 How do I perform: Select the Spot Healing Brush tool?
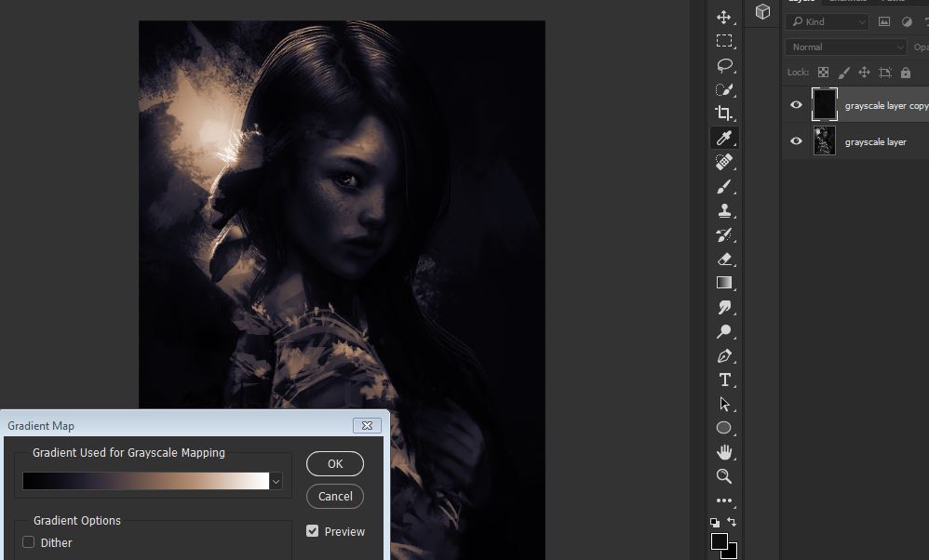pos(723,162)
